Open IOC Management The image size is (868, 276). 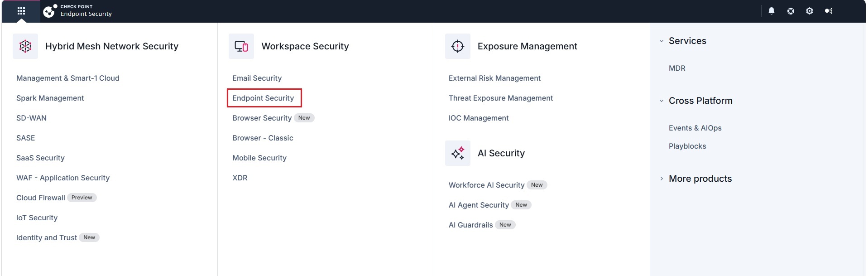tap(479, 118)
